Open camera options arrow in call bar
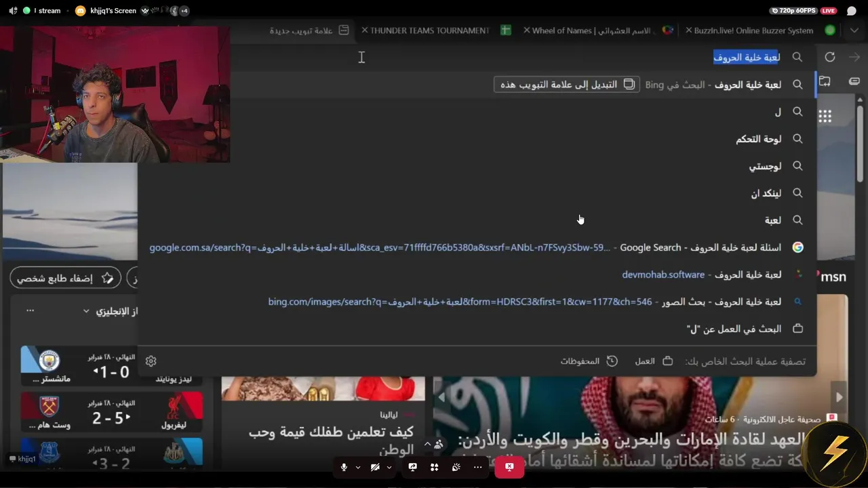868x488 pixels. pyautogui.click(x=389, y=467)
